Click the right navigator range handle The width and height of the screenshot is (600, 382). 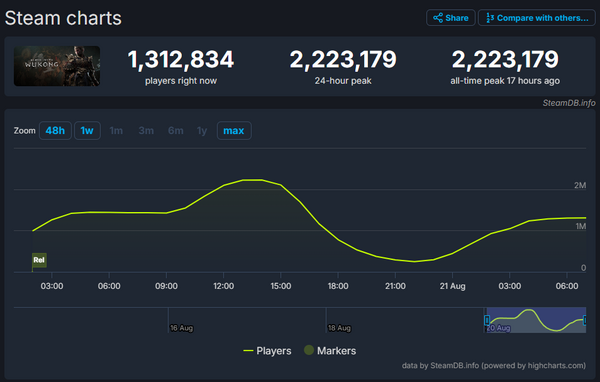pos(584,320)
